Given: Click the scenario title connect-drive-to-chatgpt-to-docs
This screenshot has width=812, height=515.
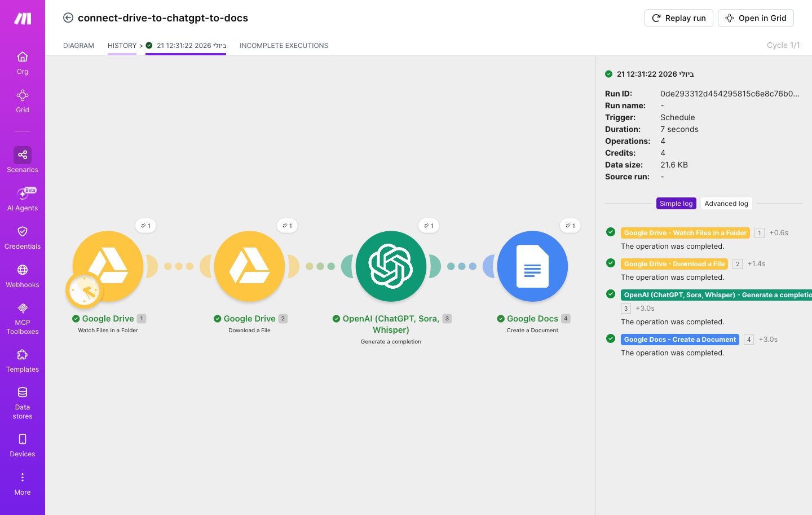Looking at the screenshot, I should (163, 18).
